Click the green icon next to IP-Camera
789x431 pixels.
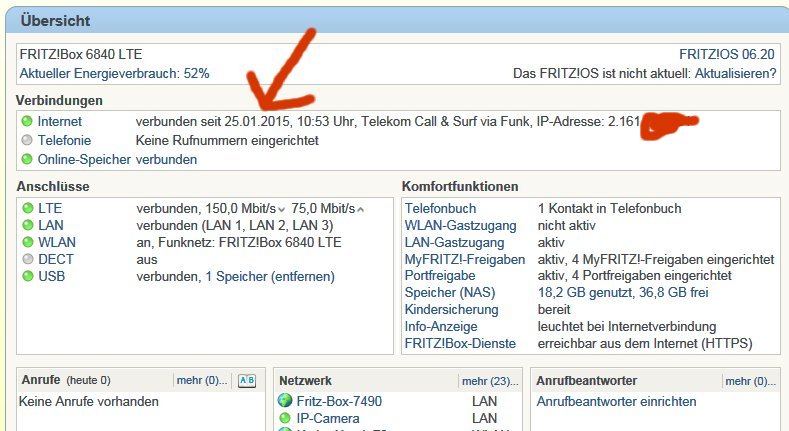tap(285, 418)
